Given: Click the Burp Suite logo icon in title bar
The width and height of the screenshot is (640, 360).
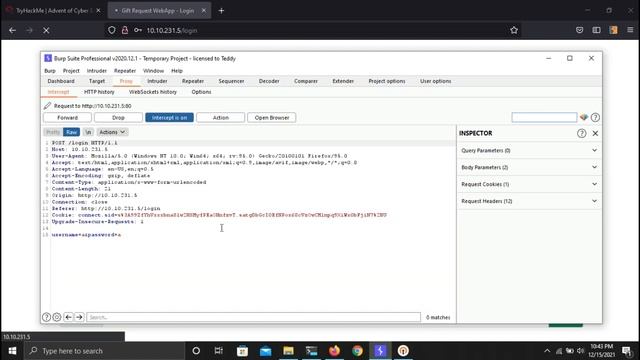Looking at the screenshot, I should [48, 58].
